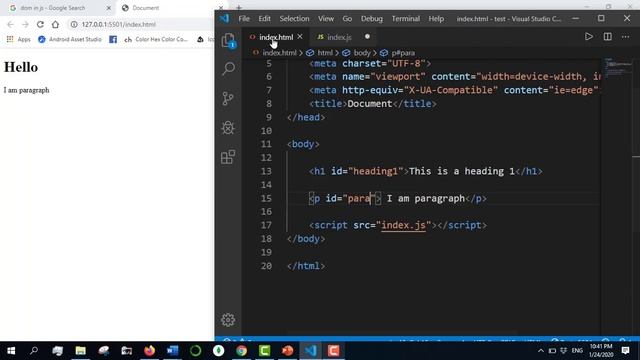
Task: Open the clock and date in taskbar
Action: [x=601, y=351]
